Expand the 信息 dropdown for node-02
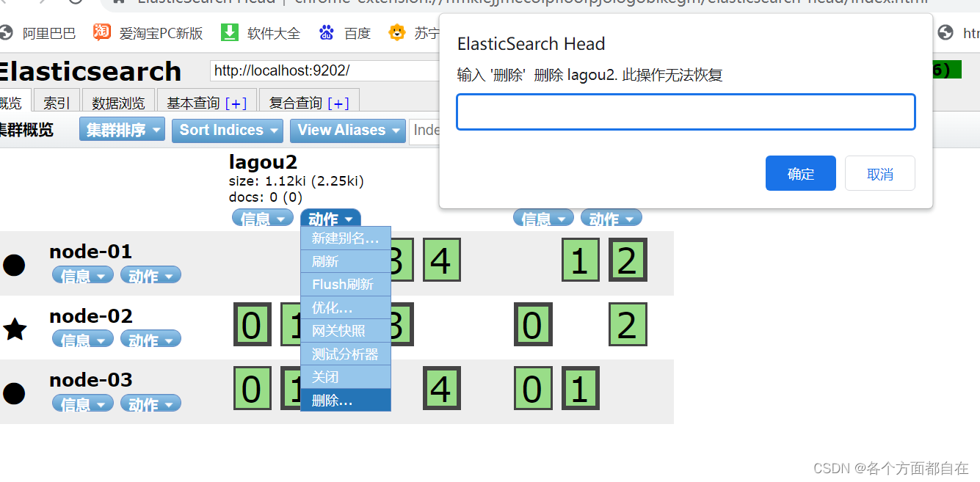Viewport: 980px width, 482px height. click(x=83, y=339)
